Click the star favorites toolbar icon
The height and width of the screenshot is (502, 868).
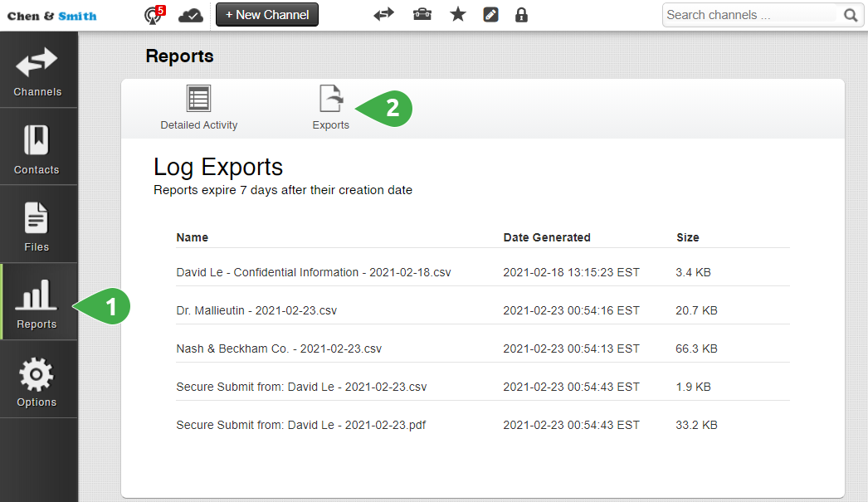tap(458, 14)
